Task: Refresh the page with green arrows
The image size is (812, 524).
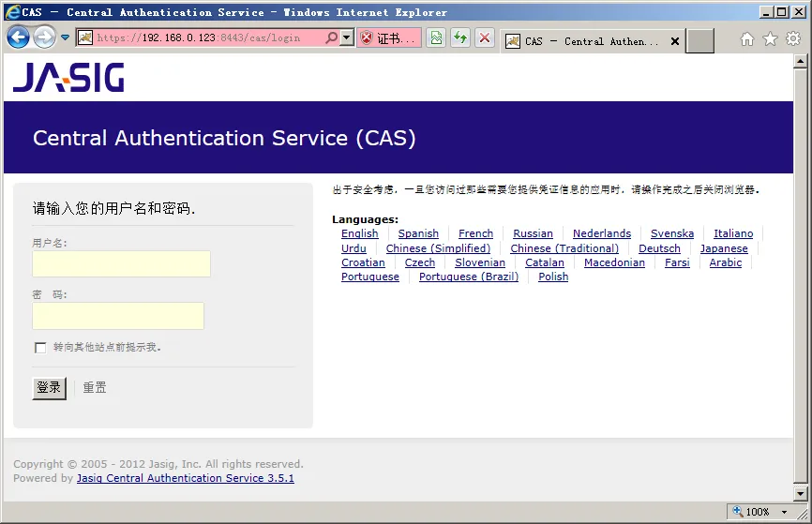Action: point(460,37)
